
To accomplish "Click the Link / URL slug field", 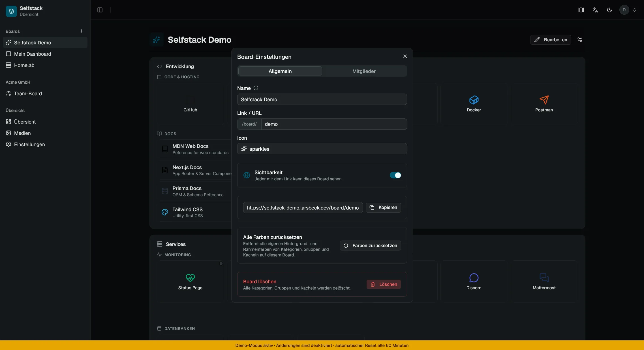I will (334, 124).
